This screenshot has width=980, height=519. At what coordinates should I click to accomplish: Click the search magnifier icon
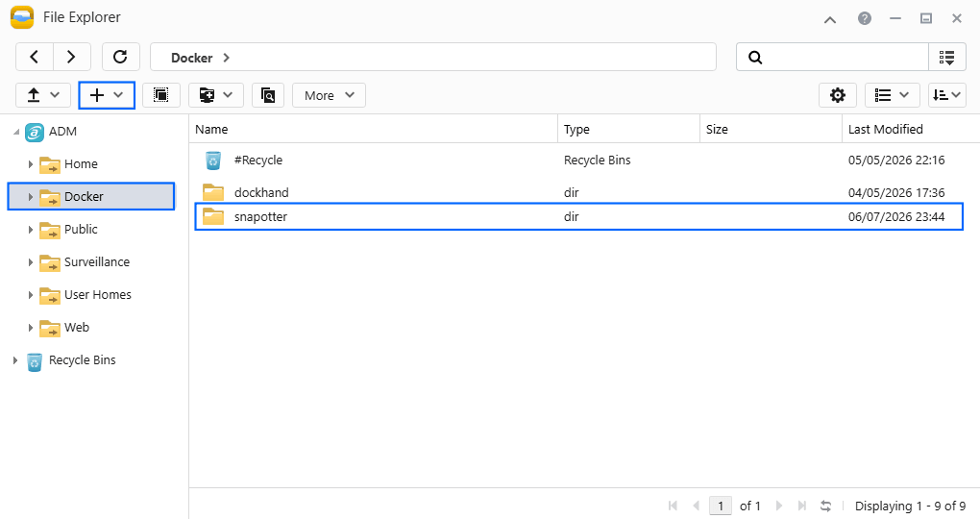tap(755, 58)
